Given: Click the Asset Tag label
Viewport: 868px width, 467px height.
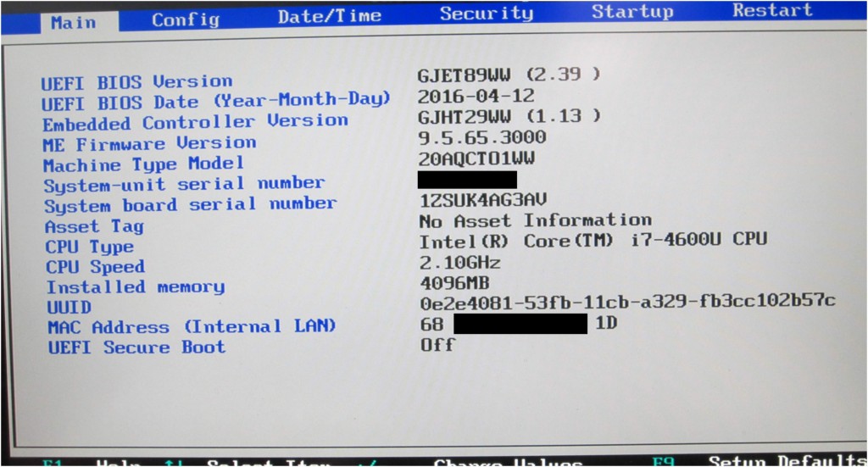Looking at the screenshot, I should coord(95,226).
